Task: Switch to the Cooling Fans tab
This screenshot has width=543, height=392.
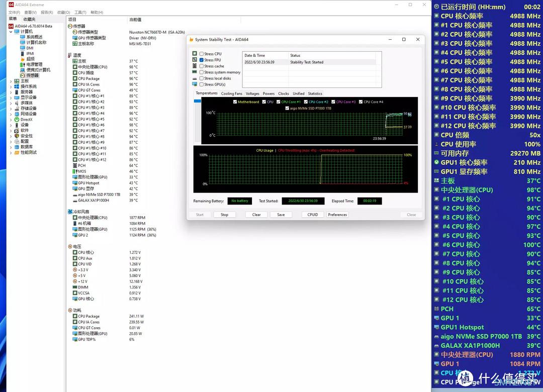Action: [232, 93]
